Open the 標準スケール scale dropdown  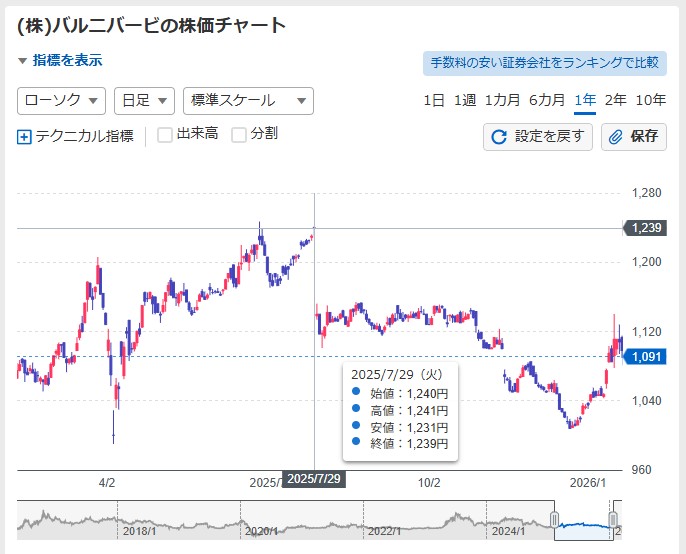pyautogui.click(x=248, y=101)
